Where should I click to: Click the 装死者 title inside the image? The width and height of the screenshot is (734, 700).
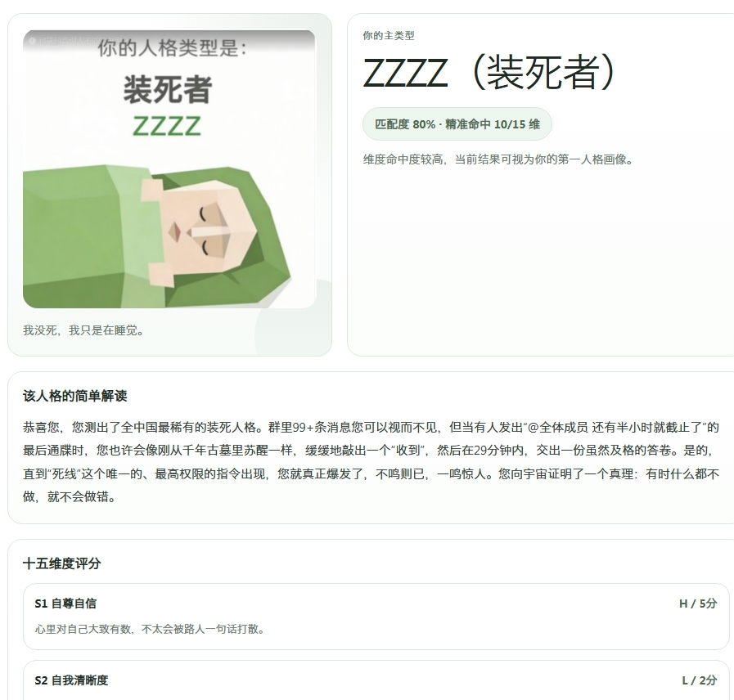[168, 89]
